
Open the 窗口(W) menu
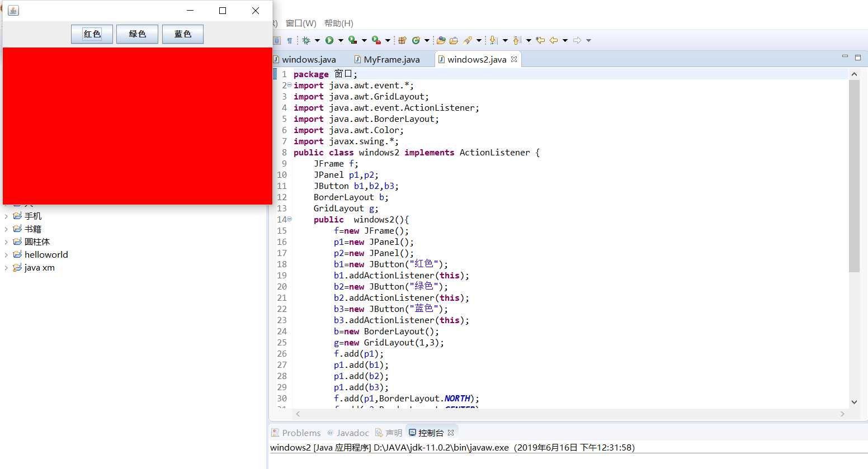(x=301, y=23)
